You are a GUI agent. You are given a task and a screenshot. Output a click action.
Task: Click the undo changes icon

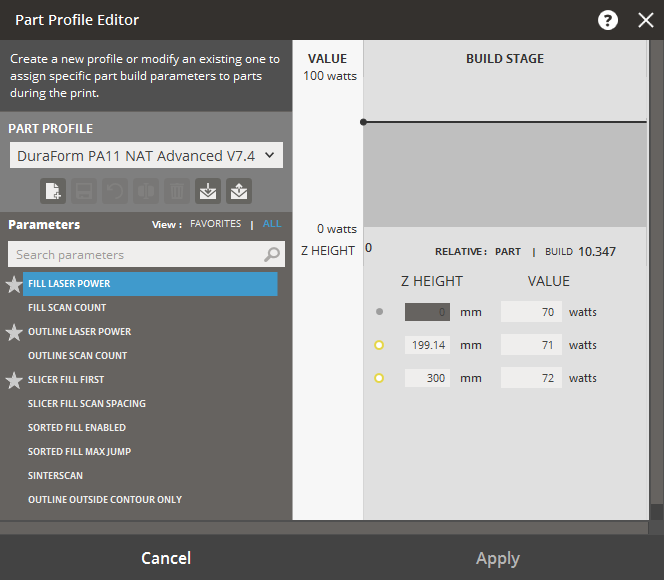(115, 190)
